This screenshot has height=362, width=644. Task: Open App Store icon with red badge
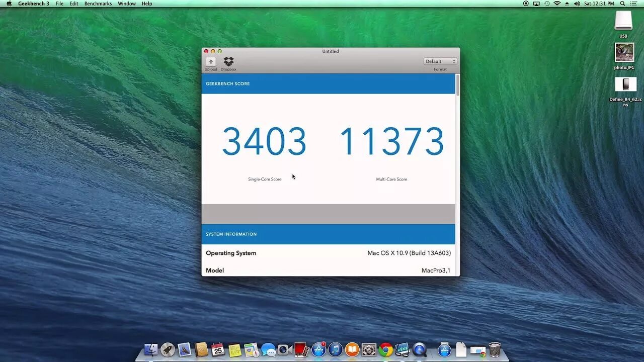pyautogui.click(x=318, y=349)
